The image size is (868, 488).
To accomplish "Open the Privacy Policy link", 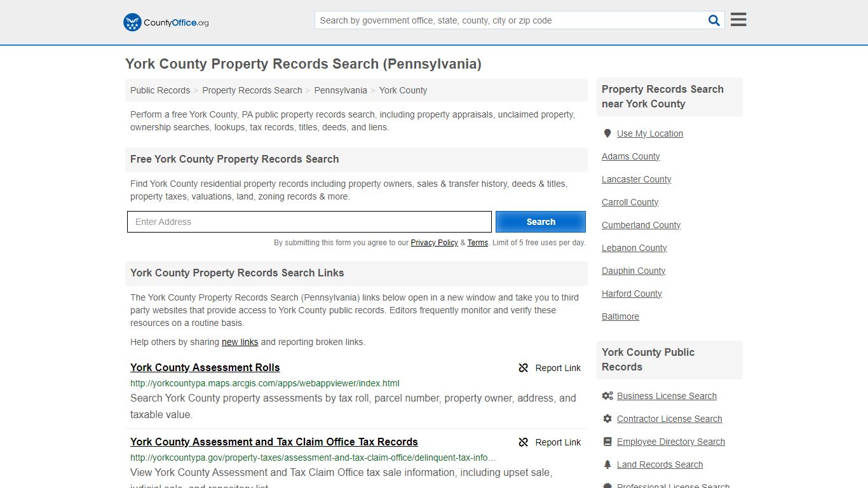I will [x=435, y=243].
